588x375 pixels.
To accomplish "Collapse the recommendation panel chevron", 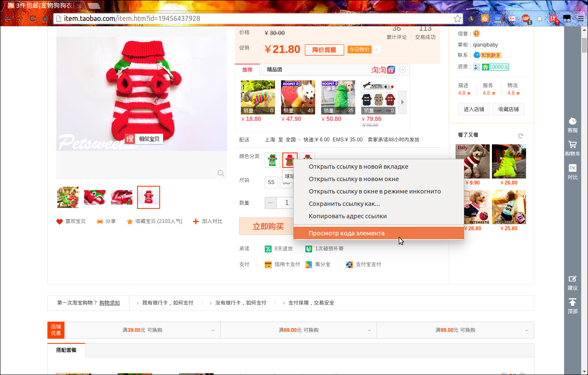I will tap(402, 70).
